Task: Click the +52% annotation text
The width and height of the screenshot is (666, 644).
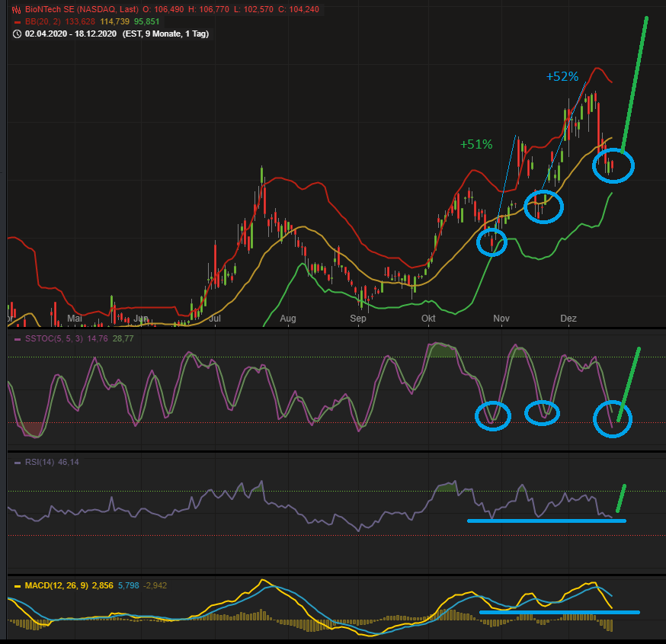Action: click(562, 76)
